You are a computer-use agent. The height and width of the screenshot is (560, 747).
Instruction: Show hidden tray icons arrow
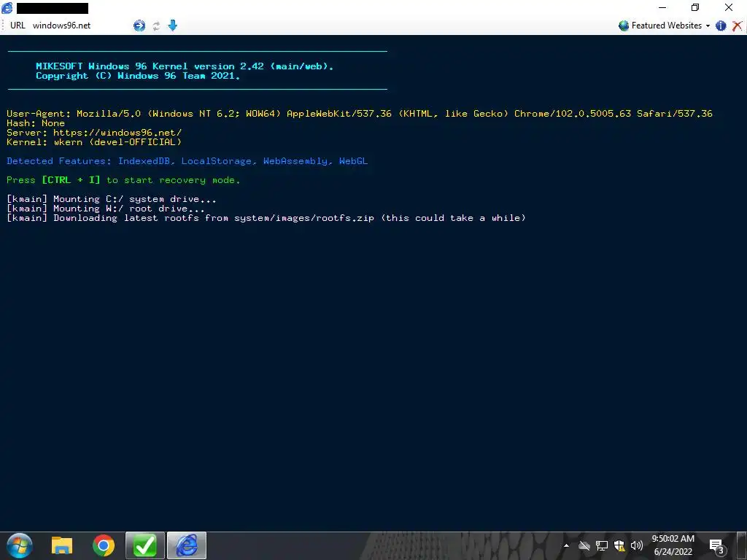(566, 545)
